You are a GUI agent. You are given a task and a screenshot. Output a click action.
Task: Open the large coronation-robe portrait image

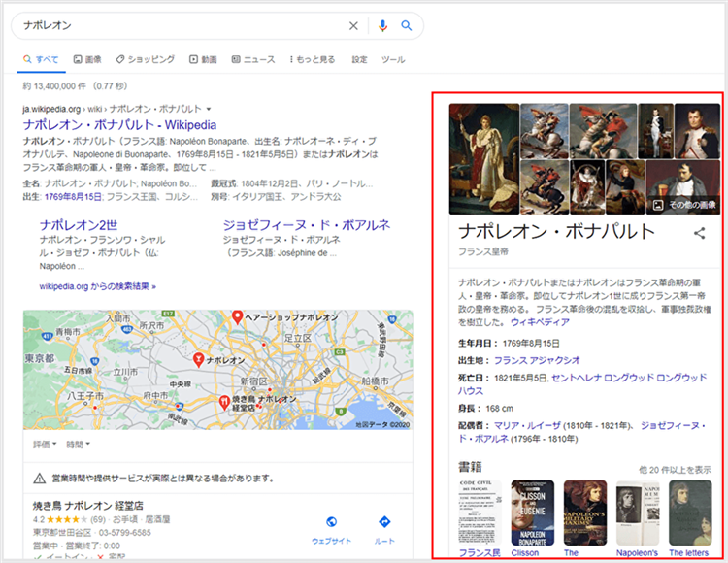(484, 159)
